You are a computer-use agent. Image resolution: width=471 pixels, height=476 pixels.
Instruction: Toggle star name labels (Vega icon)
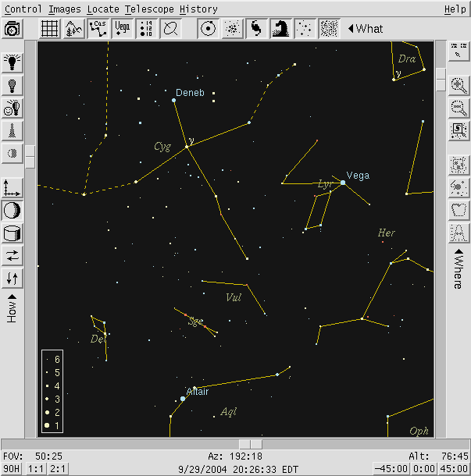click(x=123, y=29)
